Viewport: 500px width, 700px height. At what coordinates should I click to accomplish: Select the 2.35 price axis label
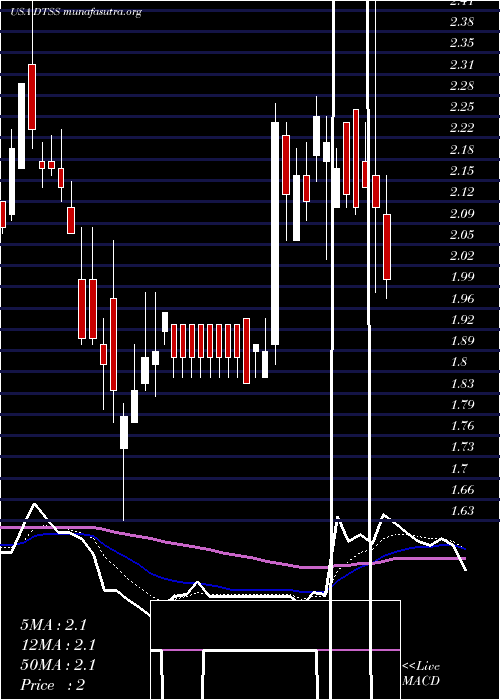click(462, 43)
